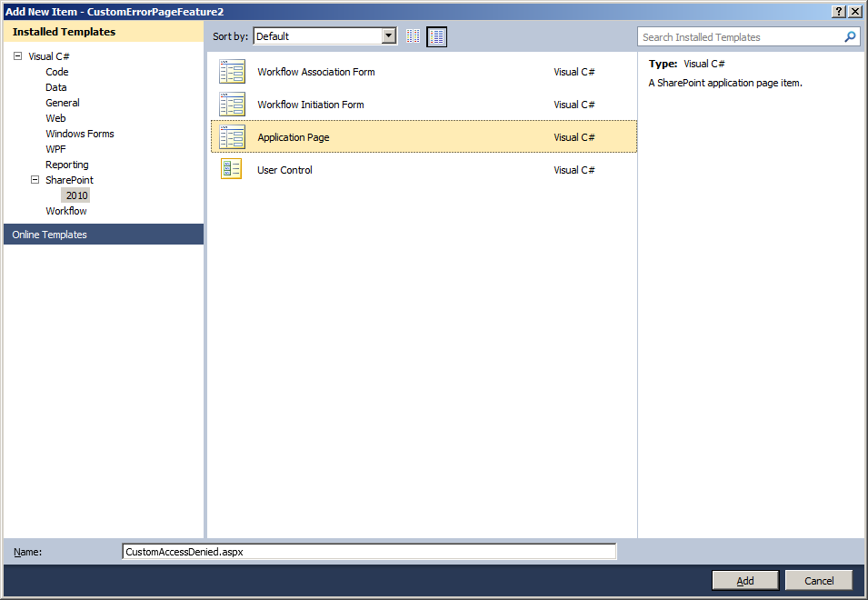
Task: Open the Online Templates section
Action: pyautogui.click(x=104, y=235)
